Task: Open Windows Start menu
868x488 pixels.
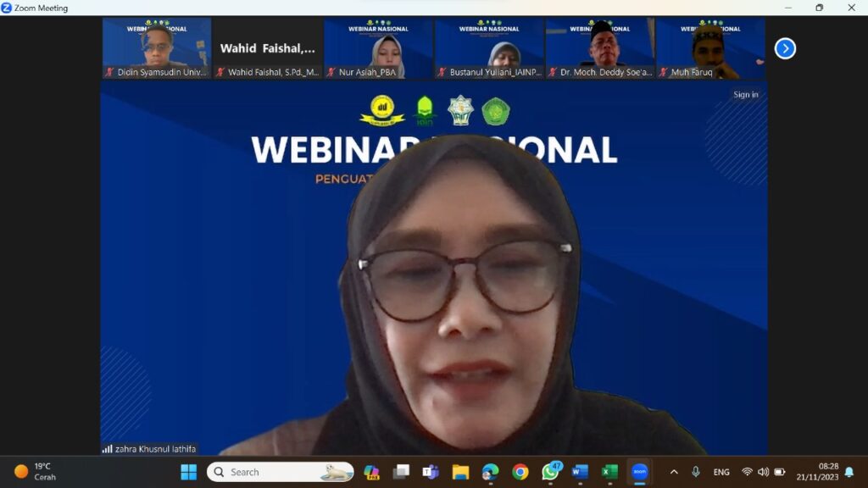Action: click(189, 472)
